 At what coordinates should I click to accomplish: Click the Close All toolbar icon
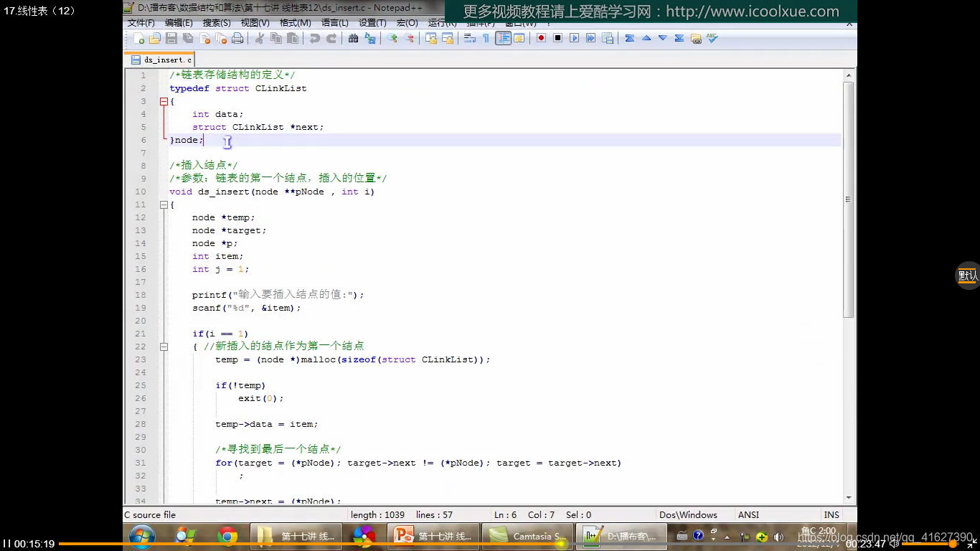tap(221, 38)
